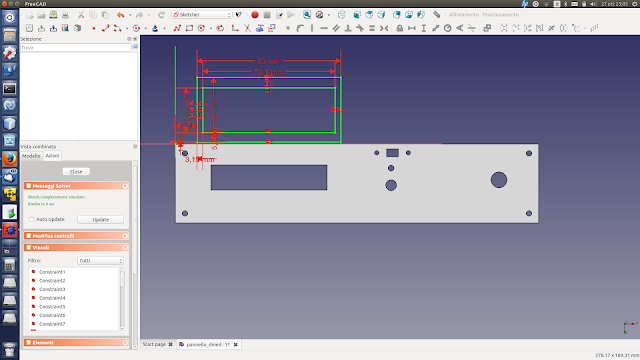Select the create arc tool
640x360 pixels.
[118, 28]
